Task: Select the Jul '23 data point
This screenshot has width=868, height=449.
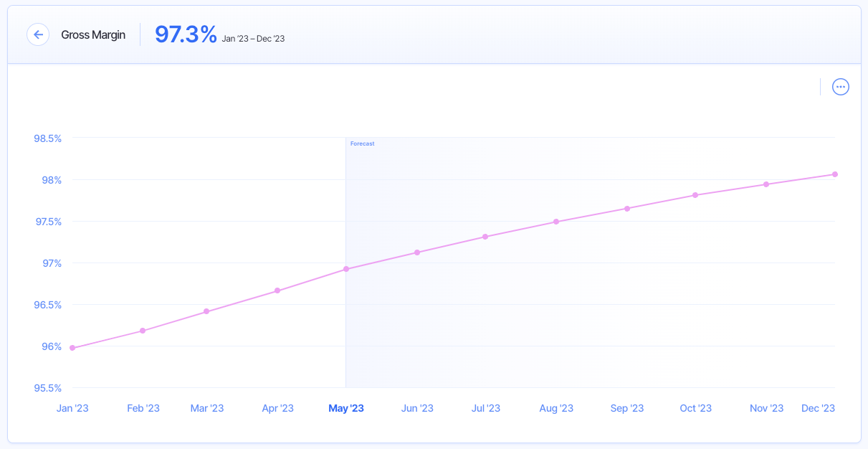Action: 485,237
